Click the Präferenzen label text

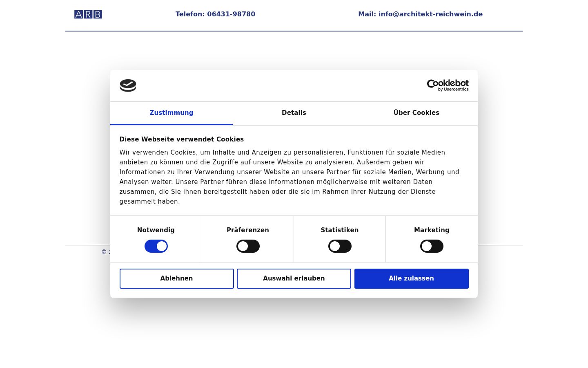pos(248,230)
